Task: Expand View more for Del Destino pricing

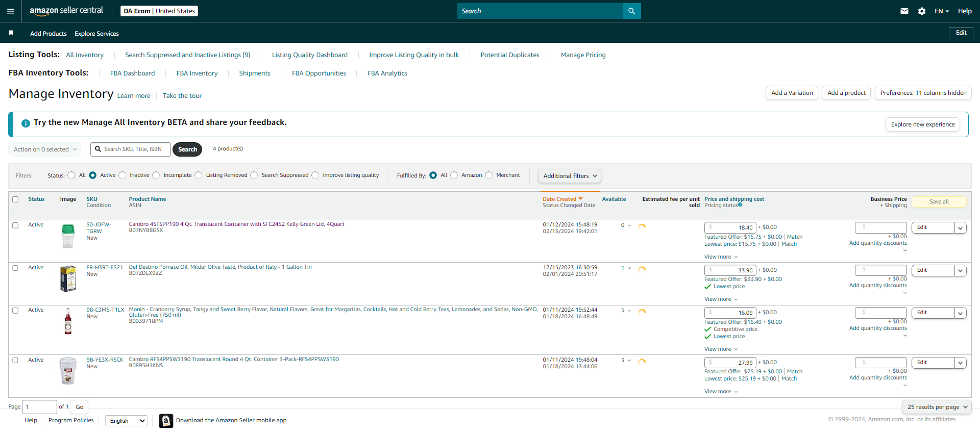Action: [x=721, y=299]
